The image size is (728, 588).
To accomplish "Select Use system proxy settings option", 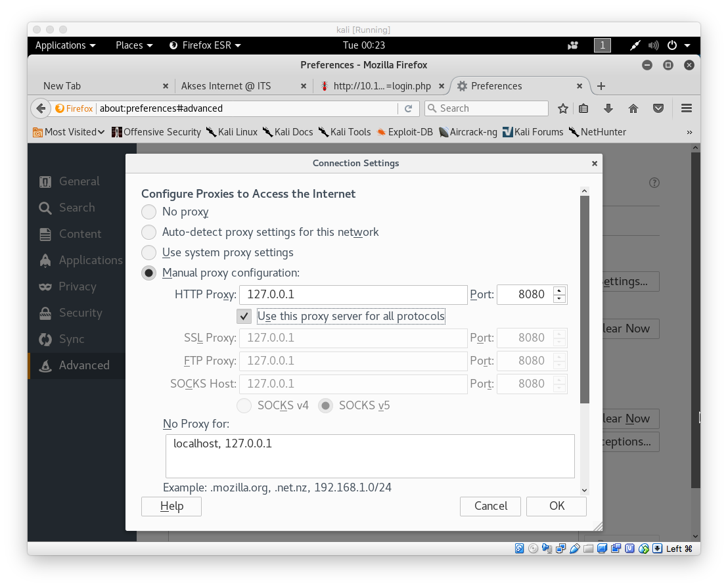I will pos(149,252).
